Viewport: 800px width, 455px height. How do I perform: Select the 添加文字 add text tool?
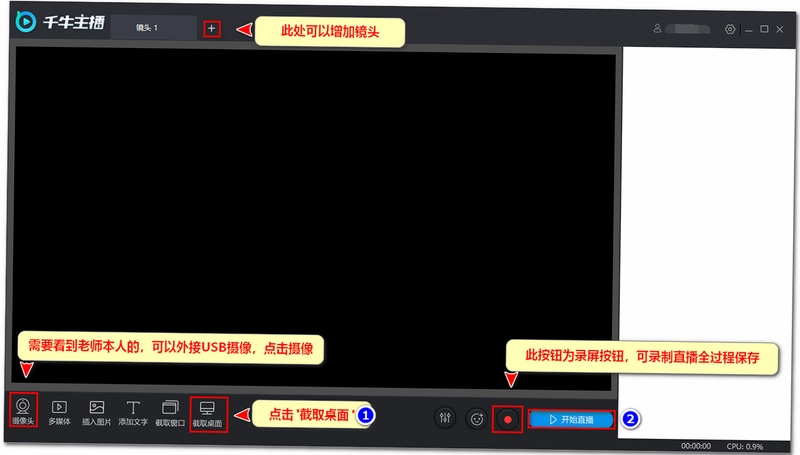133,412
